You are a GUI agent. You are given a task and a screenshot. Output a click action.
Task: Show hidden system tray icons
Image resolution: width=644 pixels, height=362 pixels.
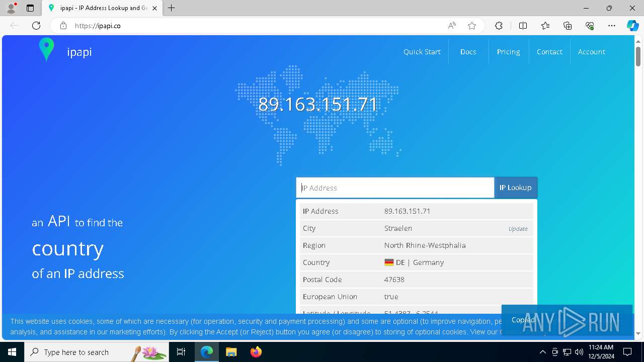(x=542, y=352)
